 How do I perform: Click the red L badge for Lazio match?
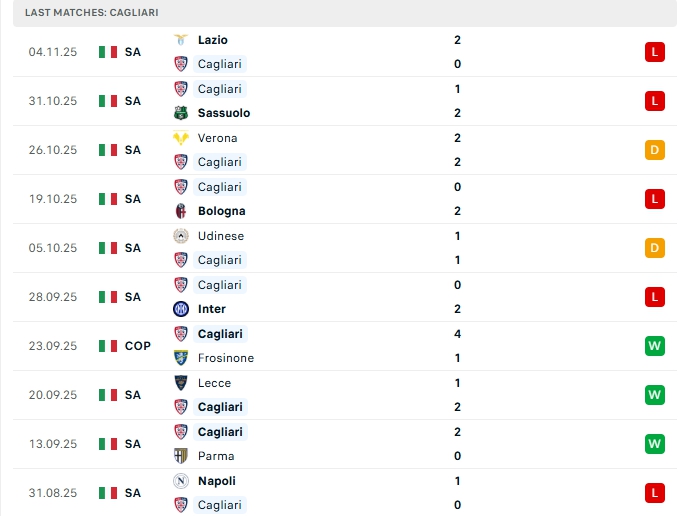[x=655, y=52]
